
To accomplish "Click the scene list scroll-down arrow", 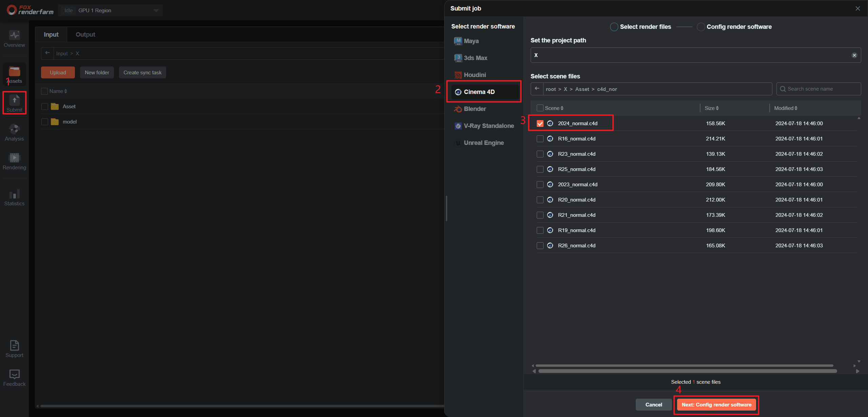I will pyautogui.click(x=859, y=361).
